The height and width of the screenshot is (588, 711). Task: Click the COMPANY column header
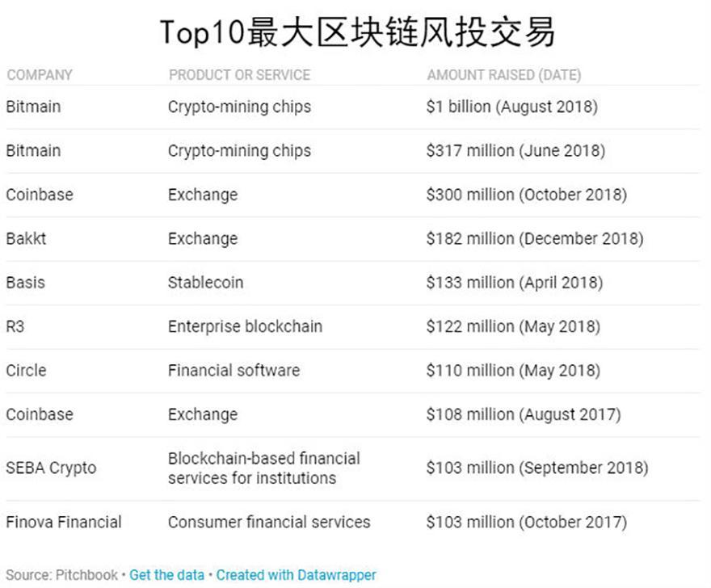tap(40, 75)
